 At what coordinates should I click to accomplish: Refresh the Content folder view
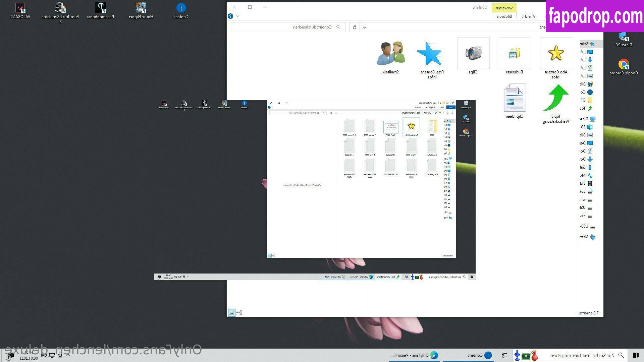tap(355, 27)
